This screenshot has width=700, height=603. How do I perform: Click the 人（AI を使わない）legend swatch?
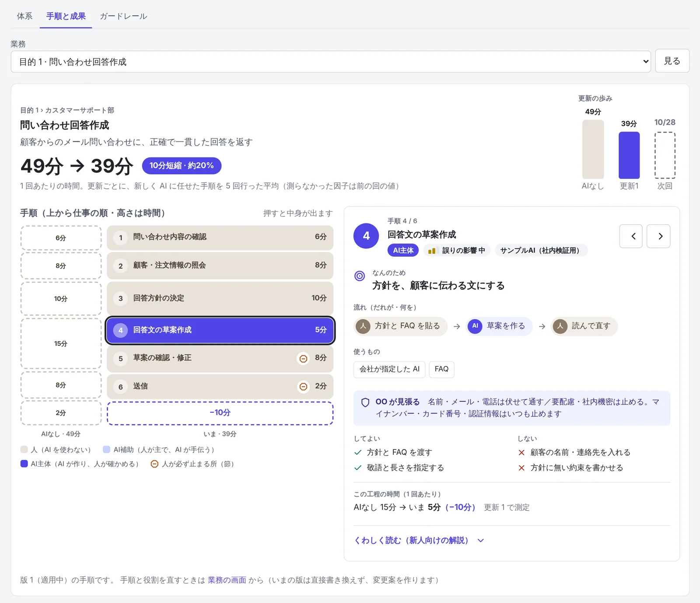click(24, 450)
